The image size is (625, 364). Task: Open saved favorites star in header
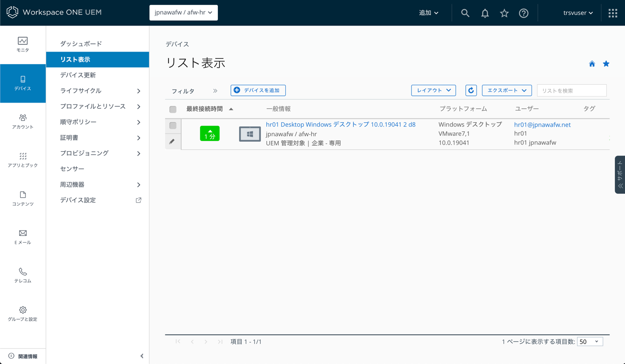click(504, 13)
